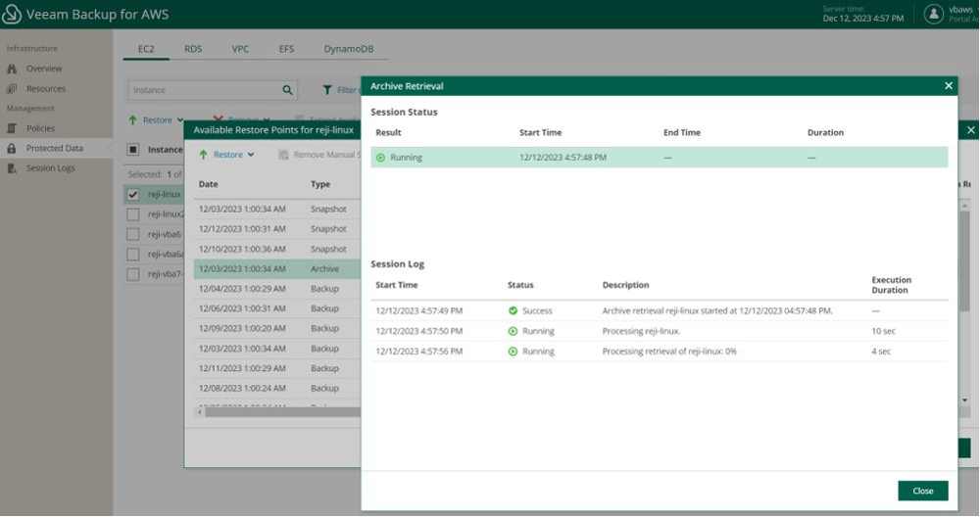Click the Success checkmark icon in session log
This screenshot has height=518, width=980.
coord(514,310)
